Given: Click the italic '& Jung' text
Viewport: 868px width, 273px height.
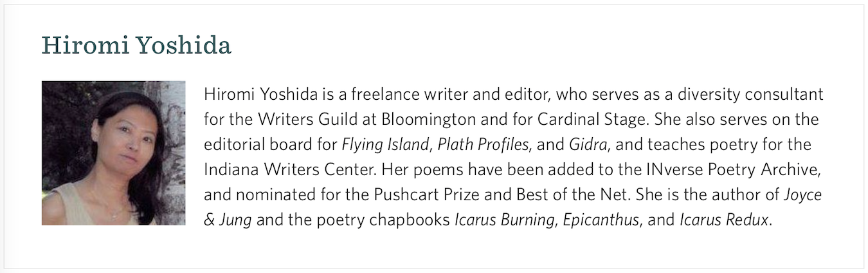Looking at the screenshot, I should (x=228, y=220).
